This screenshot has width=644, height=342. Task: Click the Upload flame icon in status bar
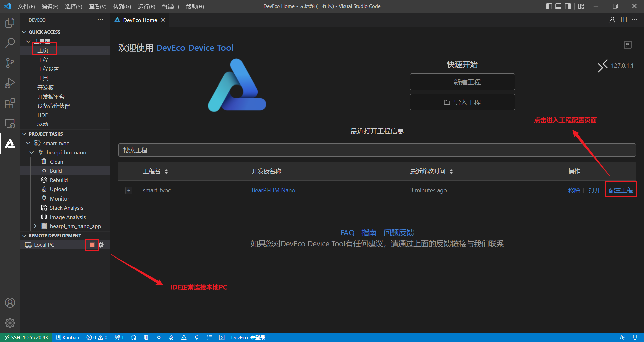171,337
